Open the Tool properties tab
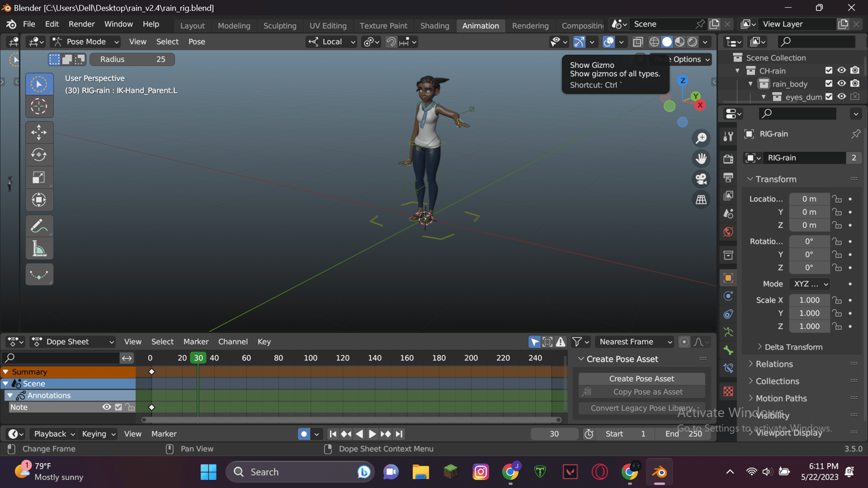The image size is (868, 488). pyautogui.click(x=728, y=136)
